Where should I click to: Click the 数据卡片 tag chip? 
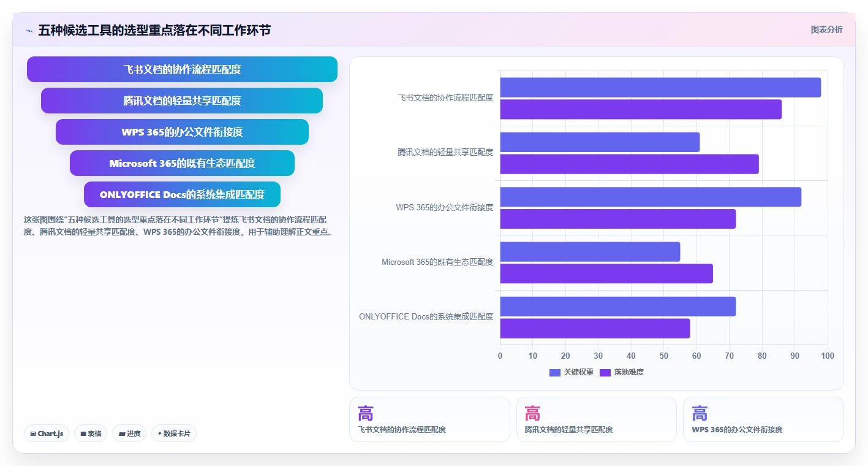[x=174, y=434]
